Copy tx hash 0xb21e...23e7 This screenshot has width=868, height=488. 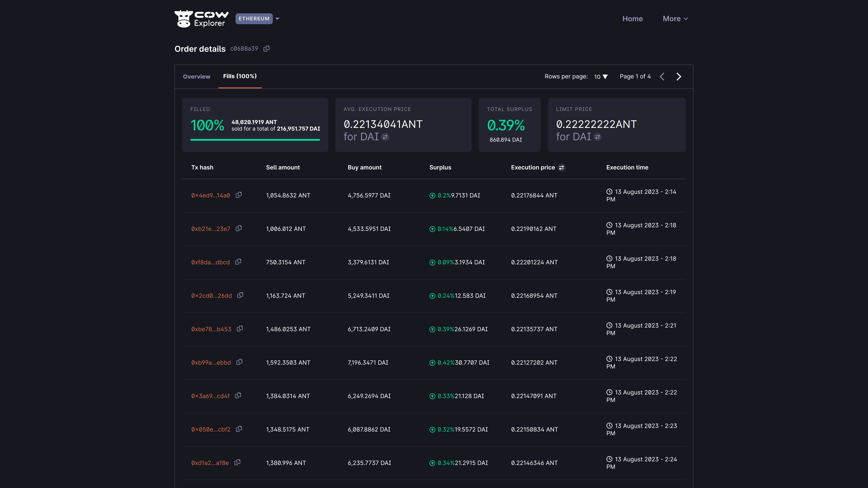pyautogui.click(x=238, y=228)
